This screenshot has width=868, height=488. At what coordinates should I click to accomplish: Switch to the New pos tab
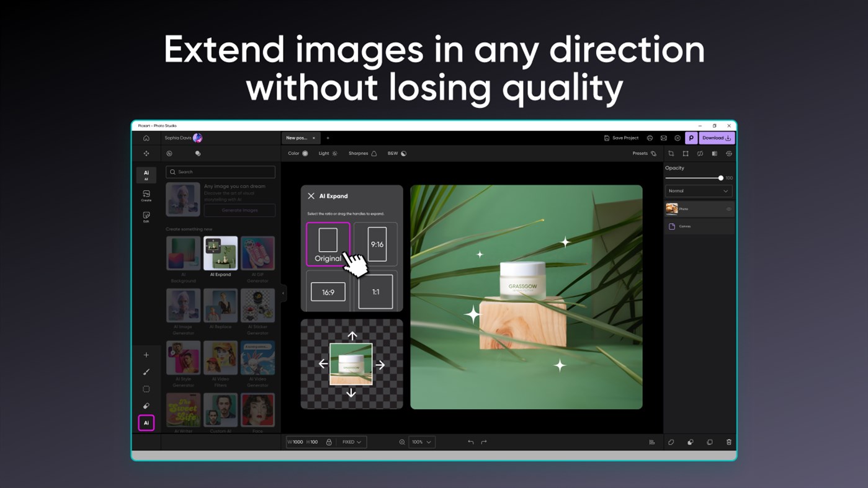(x=298, y=138)
